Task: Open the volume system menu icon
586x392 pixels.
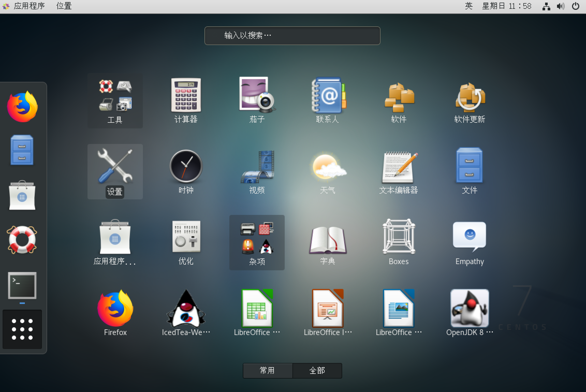Action: [560, 6]
